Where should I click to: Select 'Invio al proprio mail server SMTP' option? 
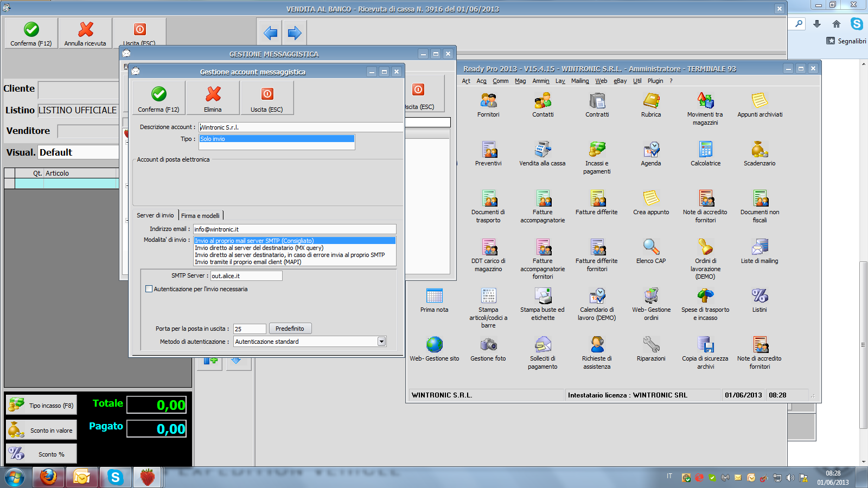(295, 241)
